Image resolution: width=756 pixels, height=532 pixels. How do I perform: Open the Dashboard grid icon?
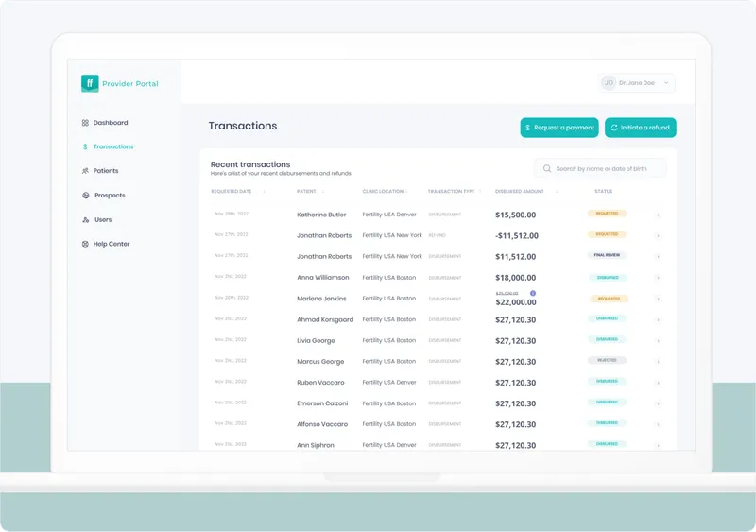pyautogui.click(x=85, y=123)
